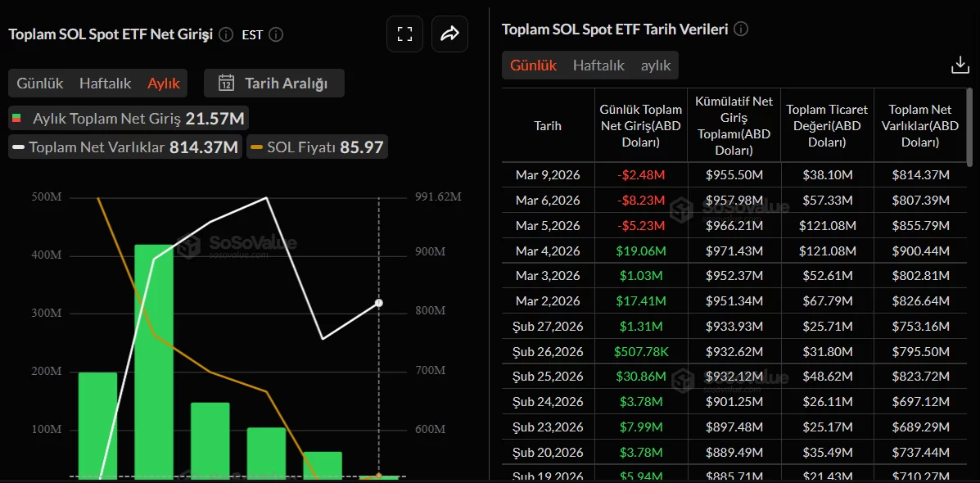
Task: Click the calendar icon in Tarih Aralığı
Action: pos(227,83)
